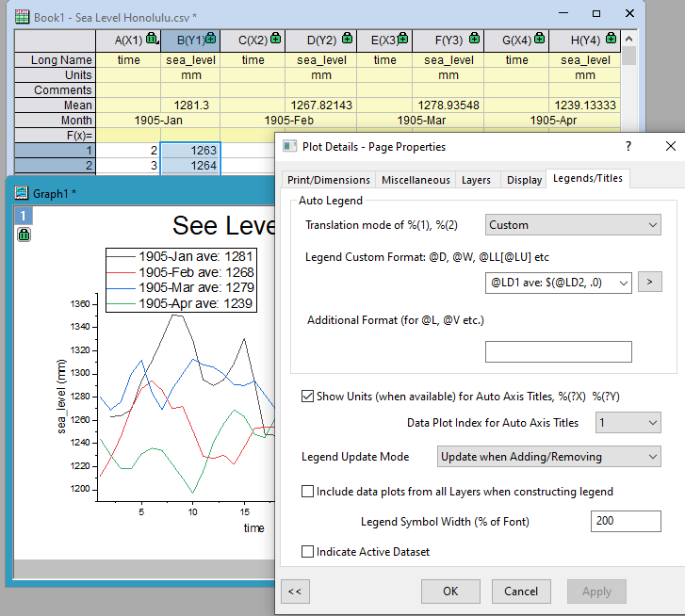Image resolution: width=685 pixels, height=616 pixels.
Task: Click the Cancel button
Action: pos(521,592)
